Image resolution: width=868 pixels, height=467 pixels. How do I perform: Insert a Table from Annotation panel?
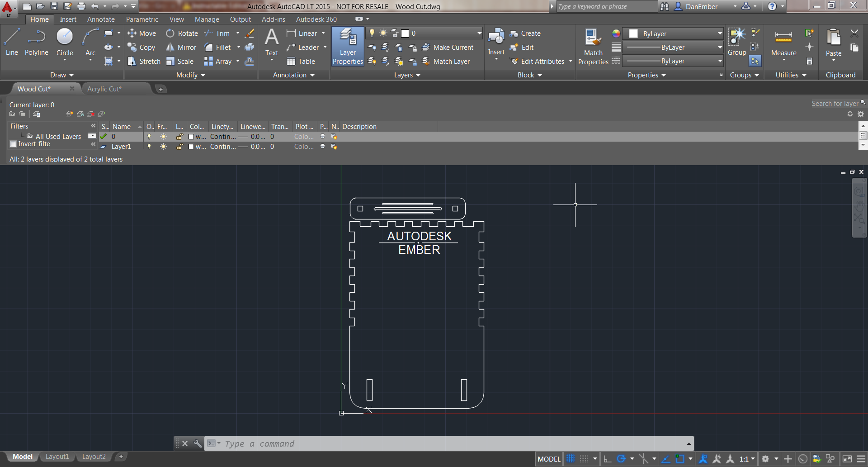point(301,62)
